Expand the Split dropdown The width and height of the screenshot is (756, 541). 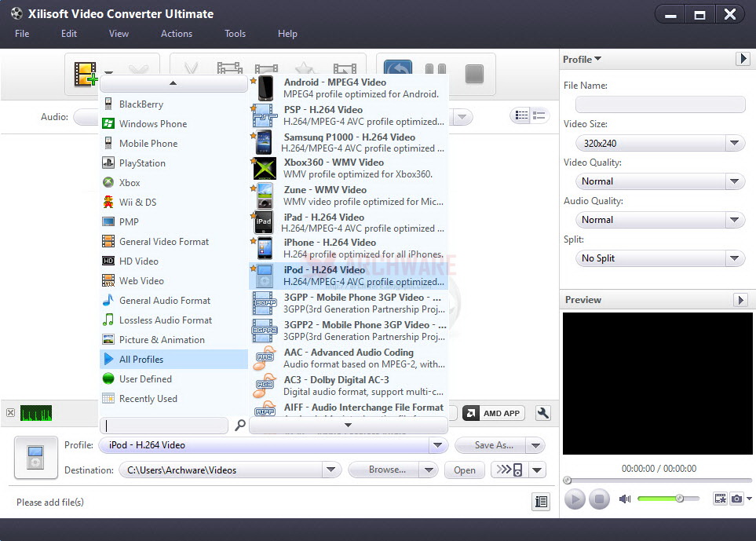point(734,258)
